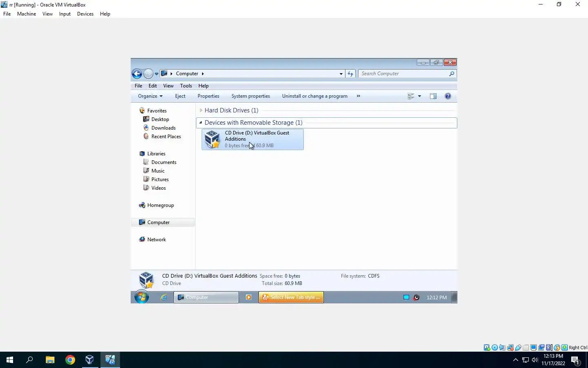Collapse Devices with Removable Storage group
Viewport: 588px width, 368px height.
coord(200,123)
